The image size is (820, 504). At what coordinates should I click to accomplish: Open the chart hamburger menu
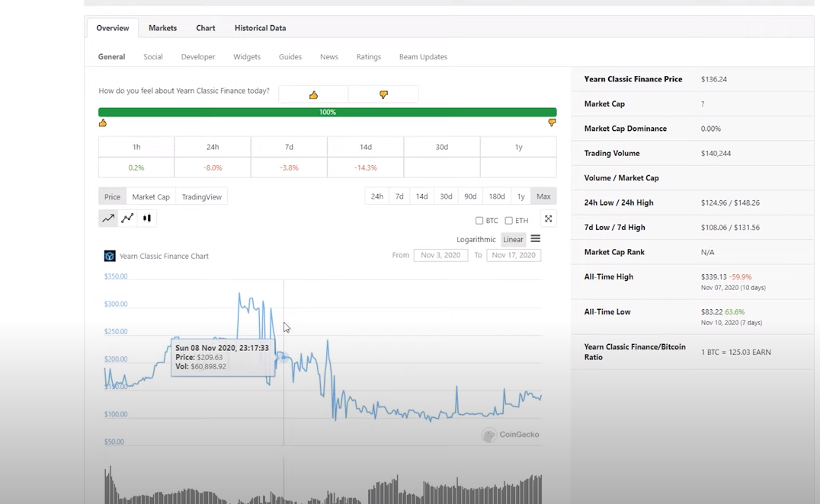(536, 239)
